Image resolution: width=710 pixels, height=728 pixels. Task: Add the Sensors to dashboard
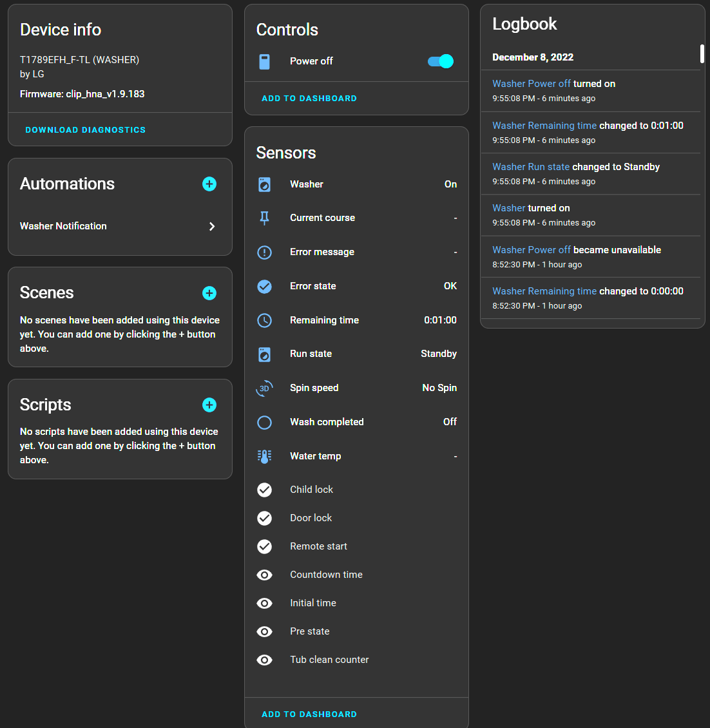[x=309, y=714]
